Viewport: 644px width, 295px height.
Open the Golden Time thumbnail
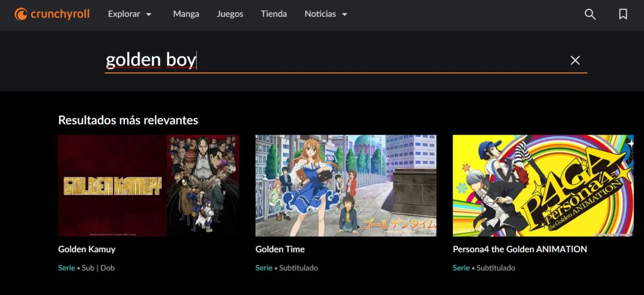pyautogui.click(x=346, y=185)
